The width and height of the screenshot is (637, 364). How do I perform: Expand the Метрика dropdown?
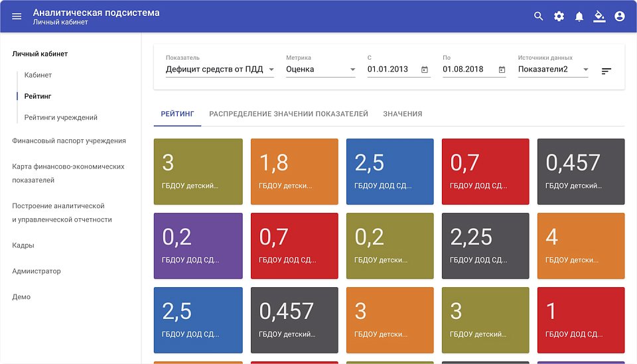320,70
